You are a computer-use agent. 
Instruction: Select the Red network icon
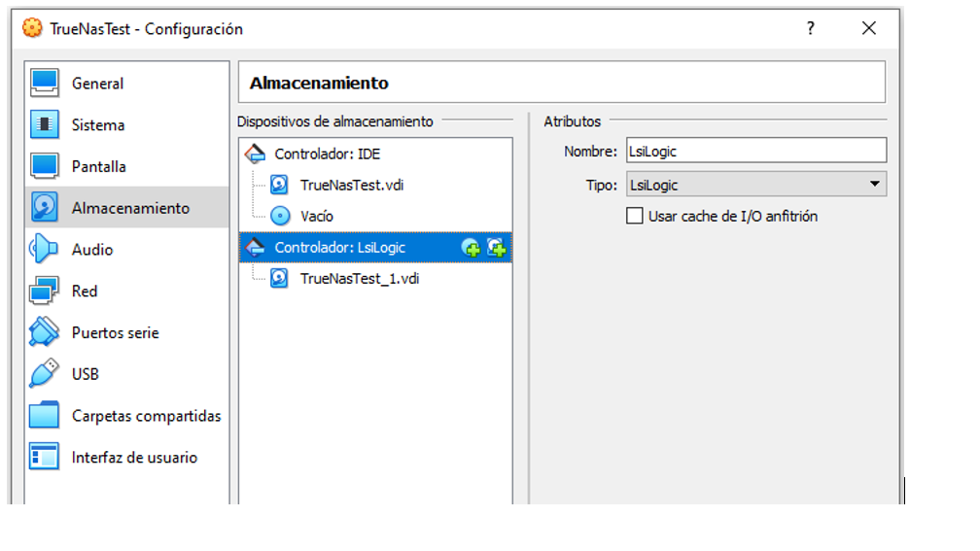pos(44,291)
